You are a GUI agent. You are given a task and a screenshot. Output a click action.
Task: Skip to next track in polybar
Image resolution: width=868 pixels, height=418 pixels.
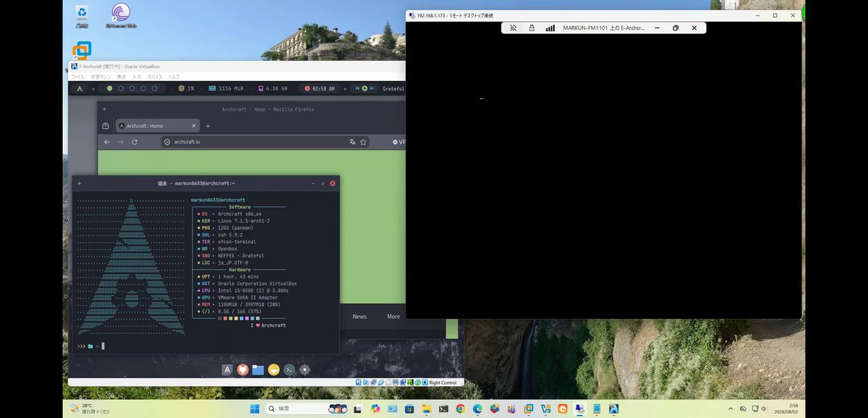click(x=373, y=88)
